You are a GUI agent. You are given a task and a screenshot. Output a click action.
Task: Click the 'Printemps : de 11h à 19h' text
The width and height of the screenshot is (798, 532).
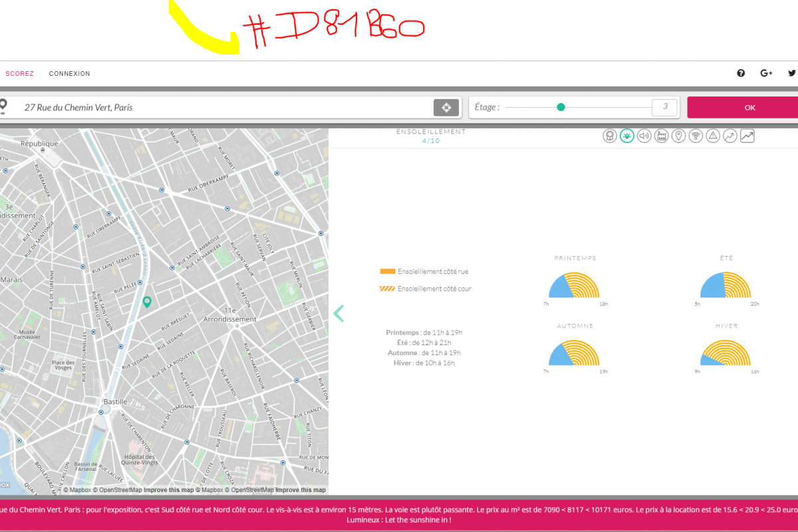(424, 332)
